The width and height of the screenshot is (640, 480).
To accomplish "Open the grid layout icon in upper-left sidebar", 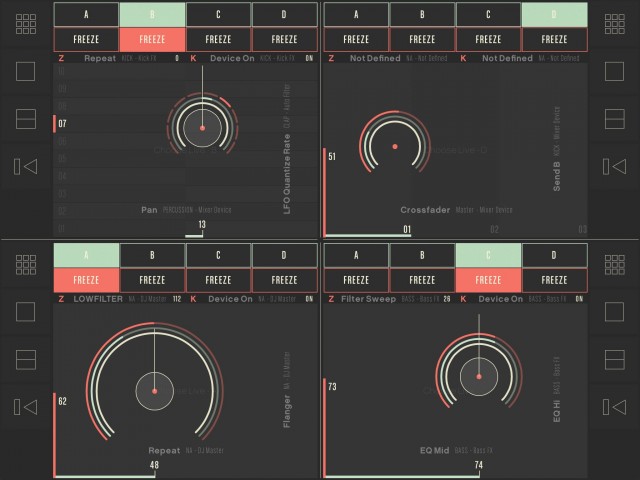I will [26, 24].
